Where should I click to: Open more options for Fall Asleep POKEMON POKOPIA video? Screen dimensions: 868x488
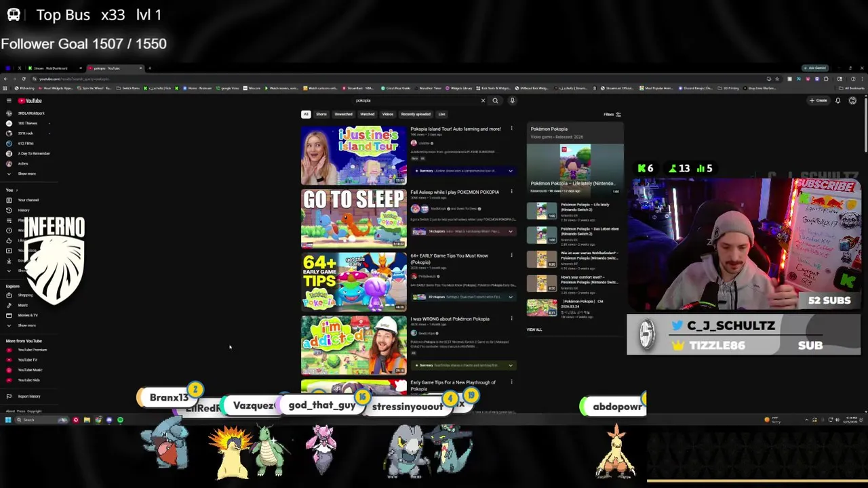click(x=511, y=192)
